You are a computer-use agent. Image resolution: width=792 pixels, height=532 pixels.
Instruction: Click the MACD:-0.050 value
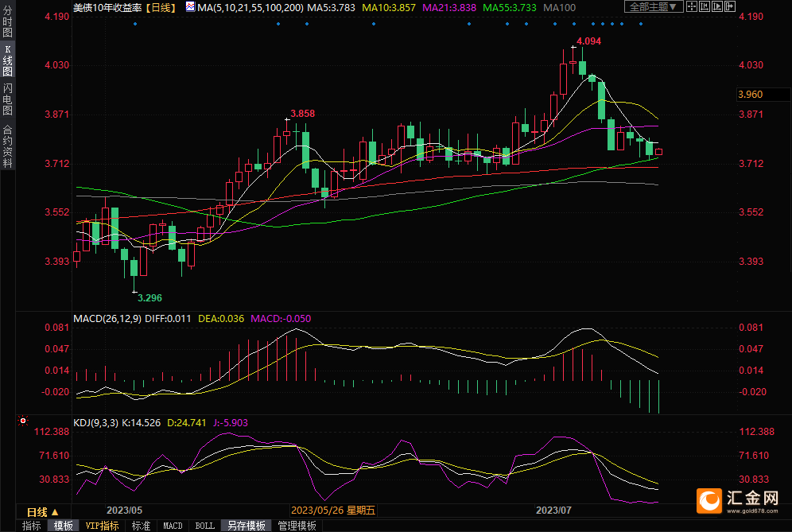(281, 319)
